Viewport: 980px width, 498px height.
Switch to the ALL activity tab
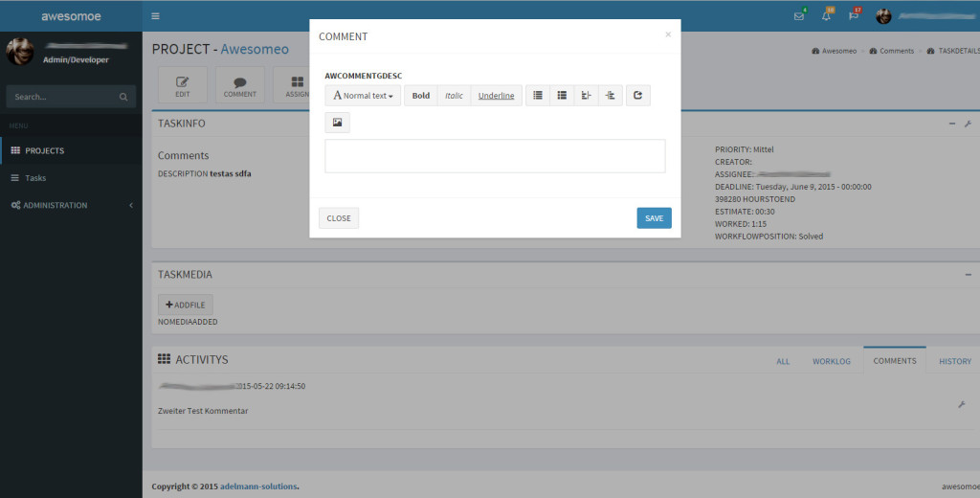click(783, 362)
